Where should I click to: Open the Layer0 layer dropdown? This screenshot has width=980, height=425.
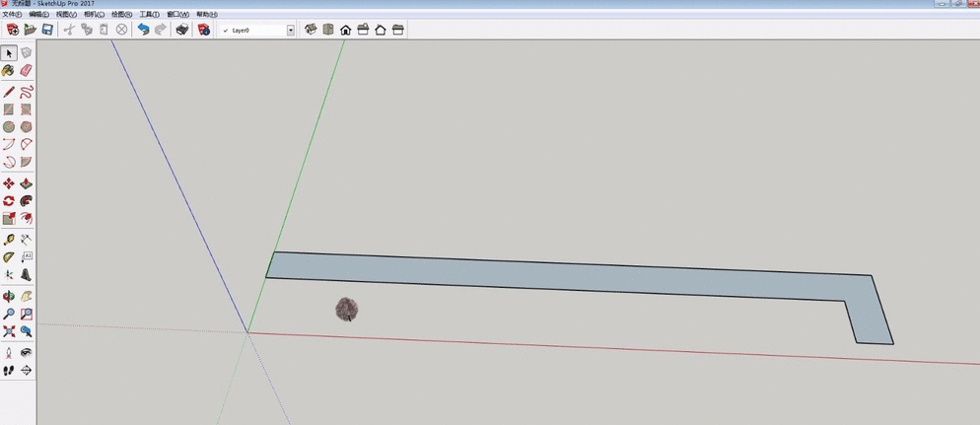pos(290,31)
